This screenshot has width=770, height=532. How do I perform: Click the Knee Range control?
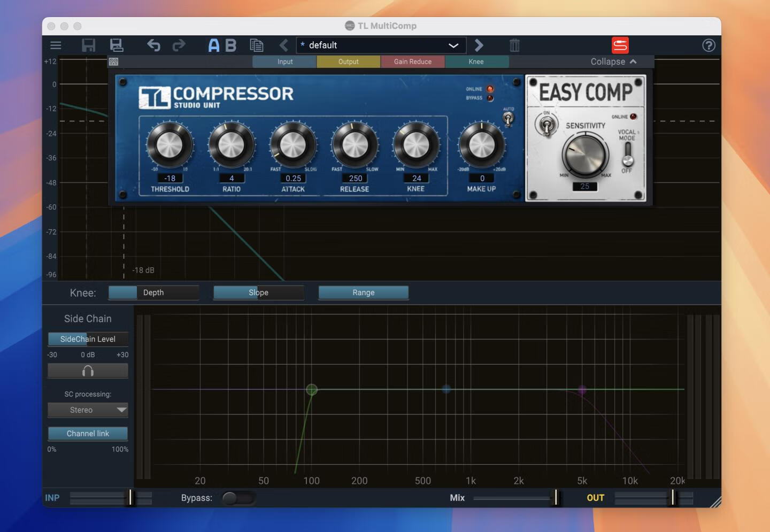click(x=364, y=292)
